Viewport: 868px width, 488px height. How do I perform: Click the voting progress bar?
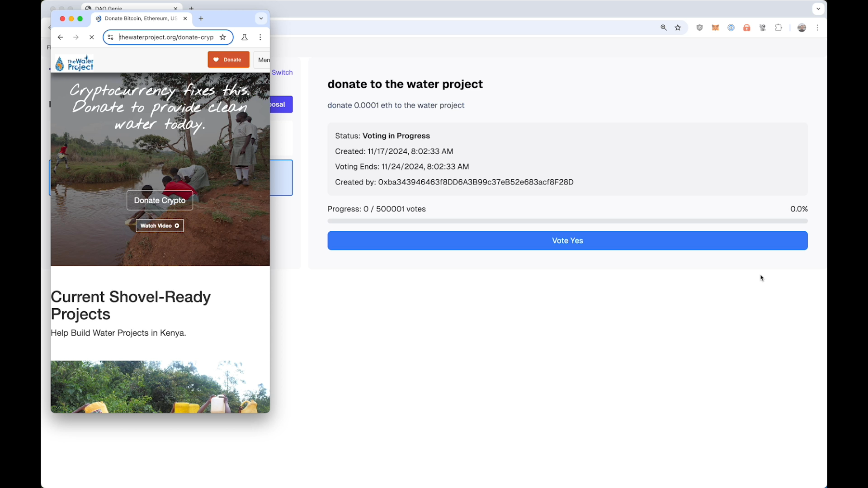tap(567, 221)
